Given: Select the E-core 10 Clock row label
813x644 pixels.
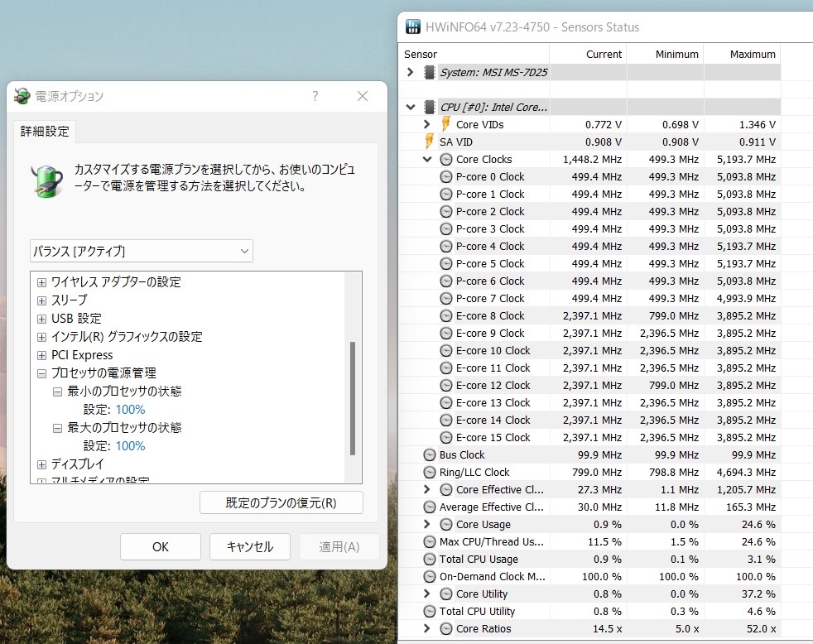Looking at the screenshot, I should coord(493,350).
